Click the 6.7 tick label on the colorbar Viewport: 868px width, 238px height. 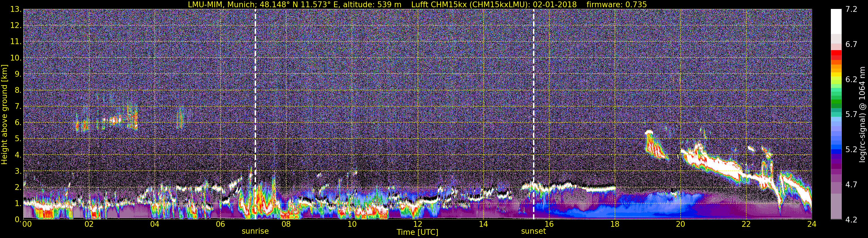[851, 44]
